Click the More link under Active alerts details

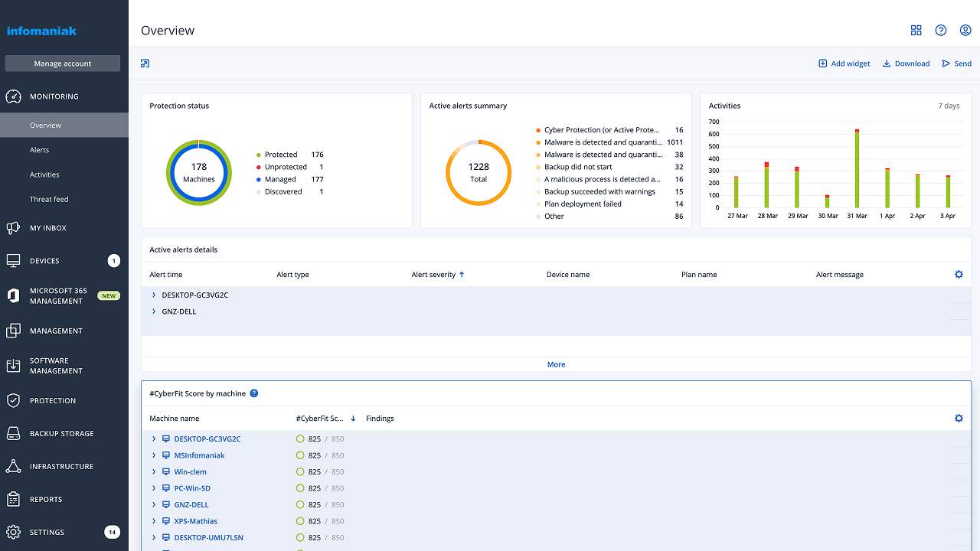[x=556, y=364]
